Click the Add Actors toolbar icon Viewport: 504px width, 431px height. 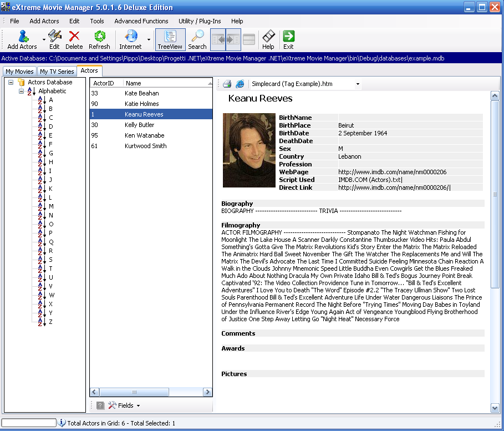coord(22,37)
